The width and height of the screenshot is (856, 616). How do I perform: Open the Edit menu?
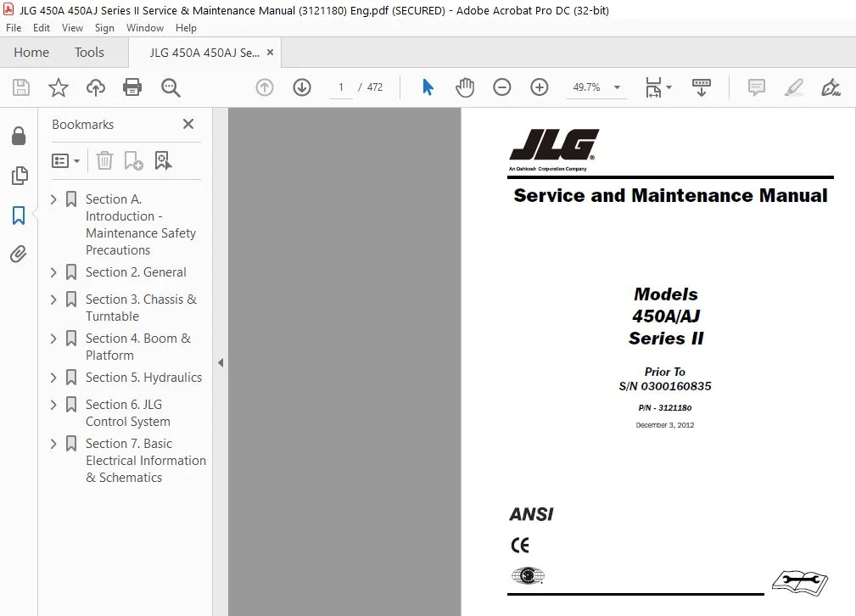click(x=42, y=28)
